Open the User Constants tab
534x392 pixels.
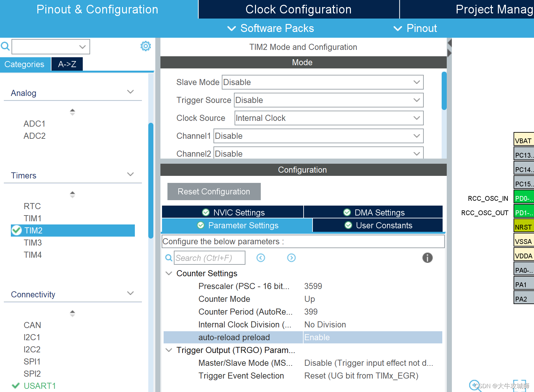pyautogui.click(x=378, y=225)
